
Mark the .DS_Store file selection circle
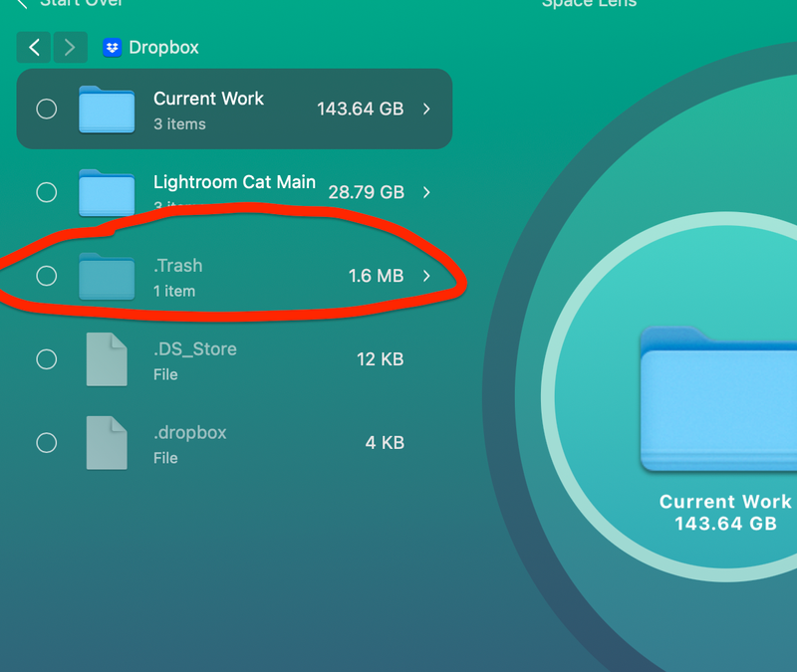tap(47, 359)
